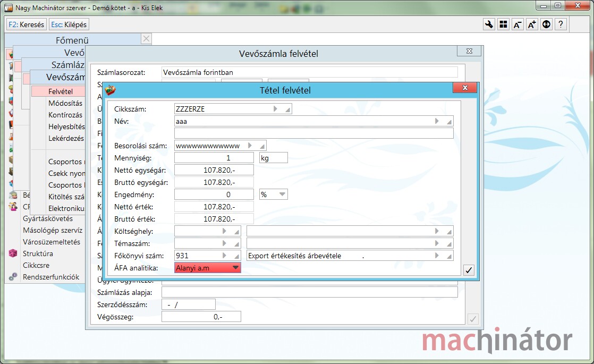Open Gyártáskövetés in the Főmenü

point(48,218)
